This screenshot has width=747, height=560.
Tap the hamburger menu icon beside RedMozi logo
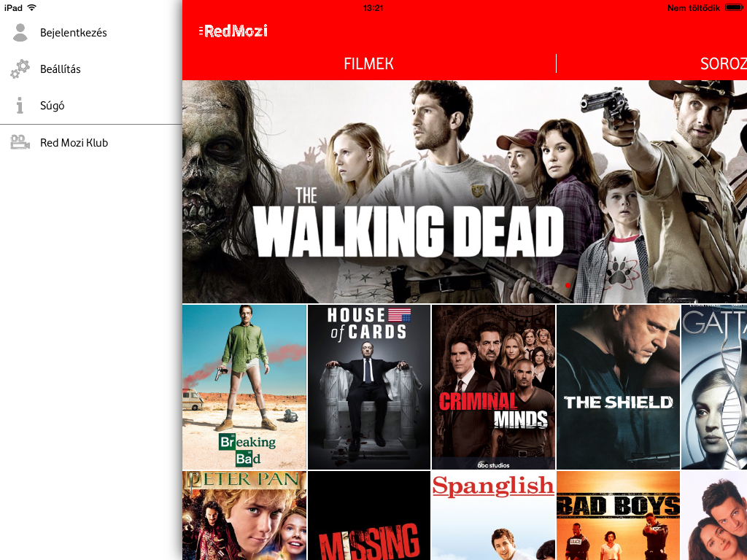pyautogui.click(x=201, y=31)
